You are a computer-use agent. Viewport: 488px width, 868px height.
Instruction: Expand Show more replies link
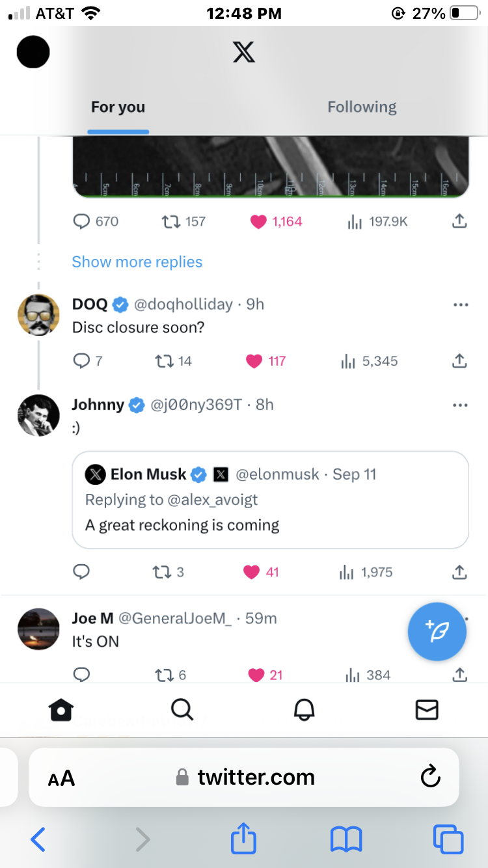[137, 262]
